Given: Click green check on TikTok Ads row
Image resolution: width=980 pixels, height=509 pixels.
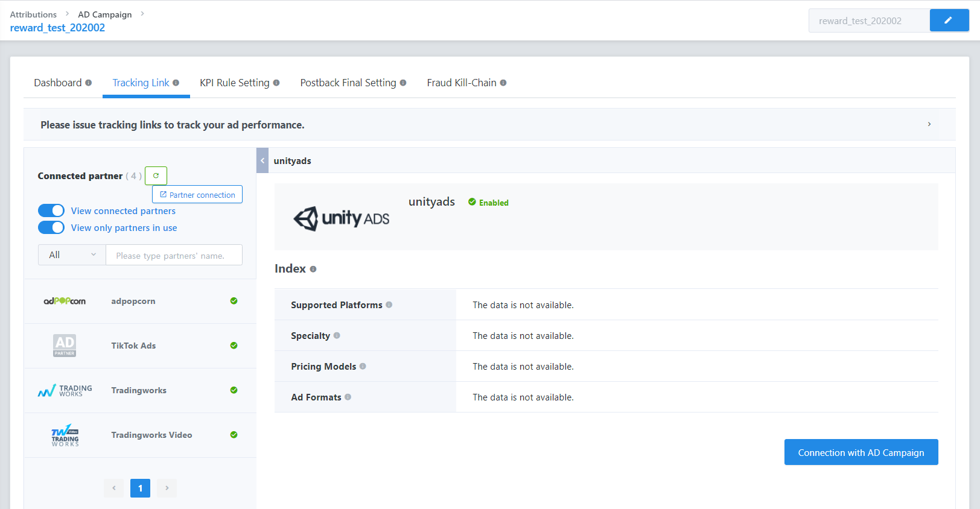Looking at the screenshot, I should 234,346.
